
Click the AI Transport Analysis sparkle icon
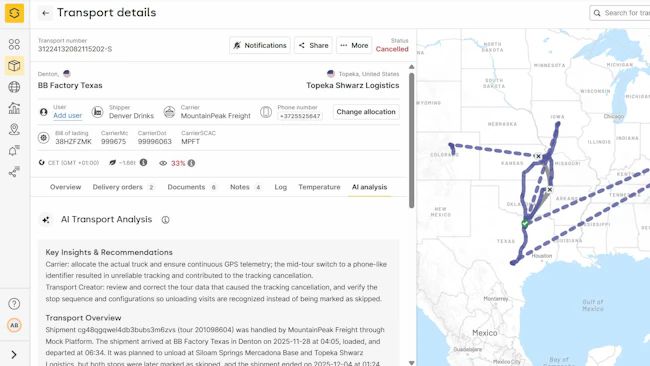click(46, 220)
